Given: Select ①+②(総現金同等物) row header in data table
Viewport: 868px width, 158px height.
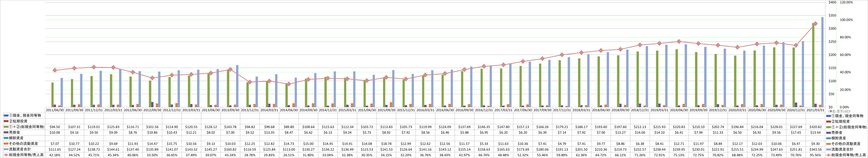Looking at the screenshot, I should (24, 127).
